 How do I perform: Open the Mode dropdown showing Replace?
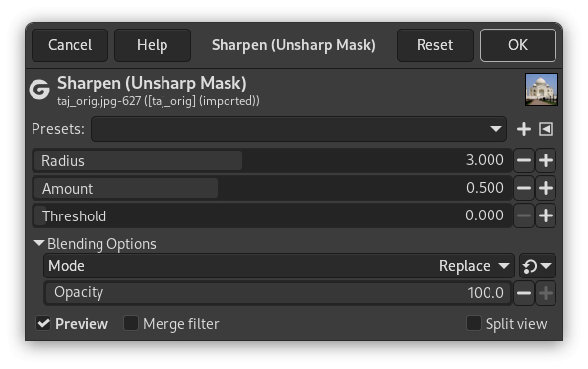coord(279,266)
